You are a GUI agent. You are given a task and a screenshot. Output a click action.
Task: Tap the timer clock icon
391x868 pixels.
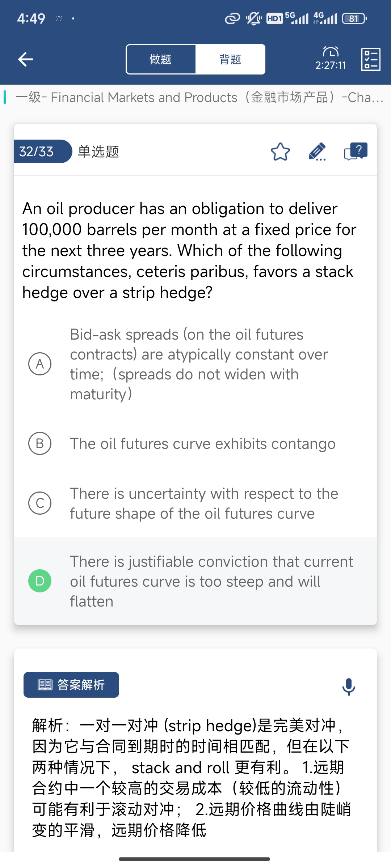tap(331, 52)
